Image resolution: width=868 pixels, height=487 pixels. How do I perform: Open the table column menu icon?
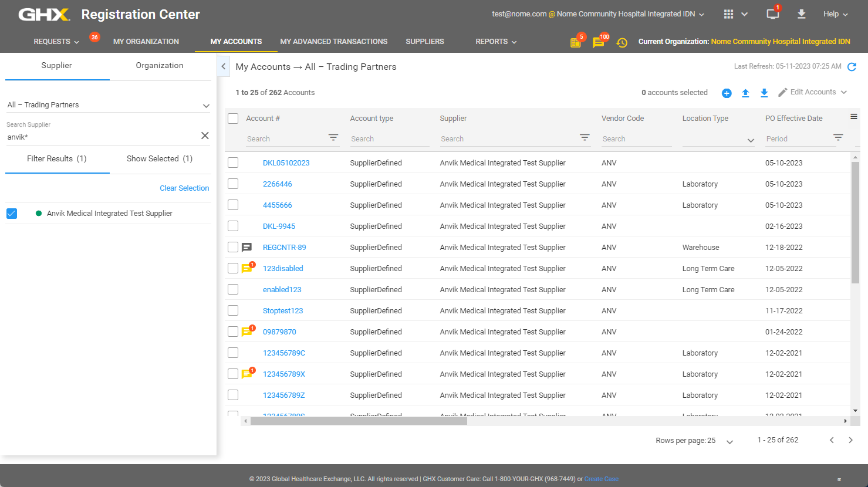[854, 117]
